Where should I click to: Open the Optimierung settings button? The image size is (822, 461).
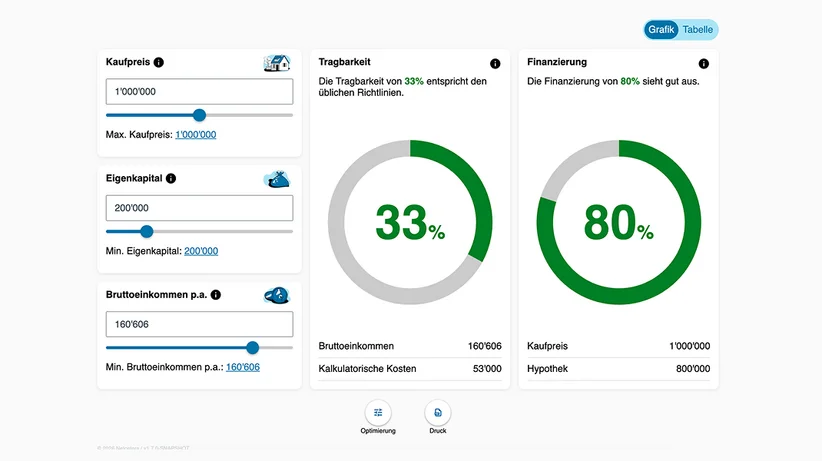378,413
